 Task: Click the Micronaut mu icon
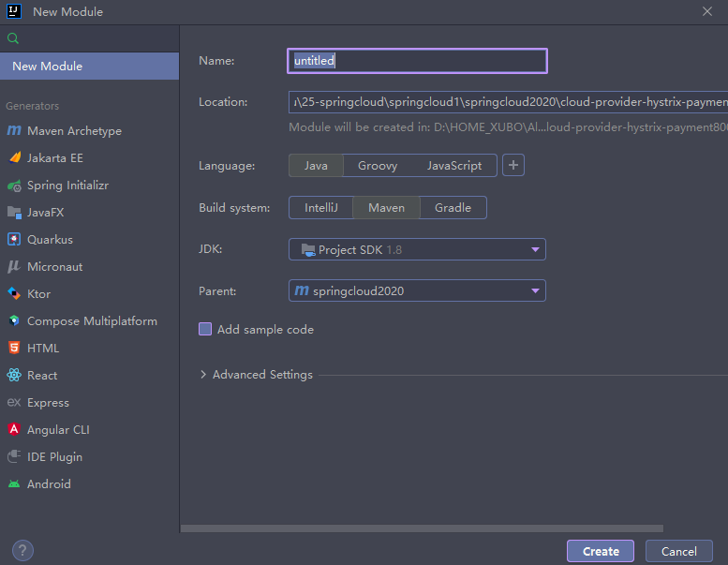14,267
